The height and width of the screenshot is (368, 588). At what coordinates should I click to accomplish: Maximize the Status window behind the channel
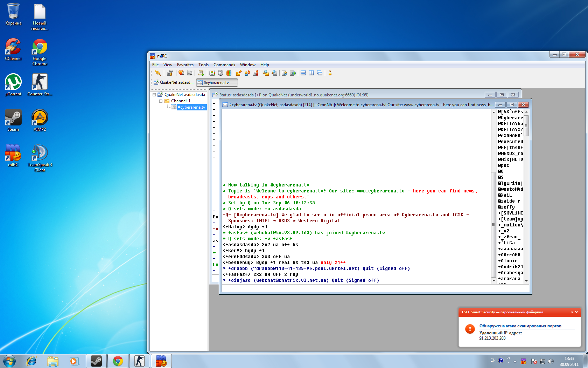click(502, 95)
